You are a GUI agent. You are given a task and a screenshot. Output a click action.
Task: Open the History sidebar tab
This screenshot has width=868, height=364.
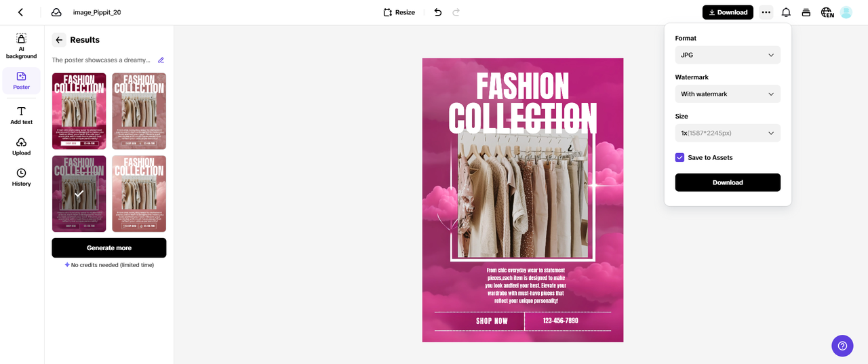tap(21, 177)
